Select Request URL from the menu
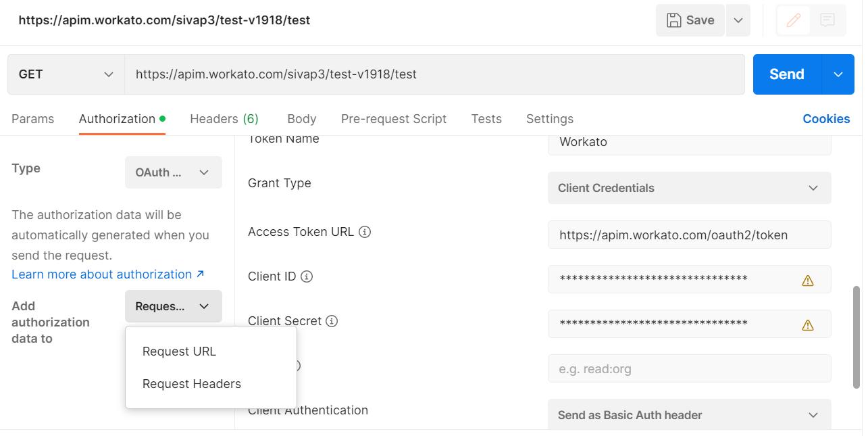 pyautogui.click(x=179, y=352)
